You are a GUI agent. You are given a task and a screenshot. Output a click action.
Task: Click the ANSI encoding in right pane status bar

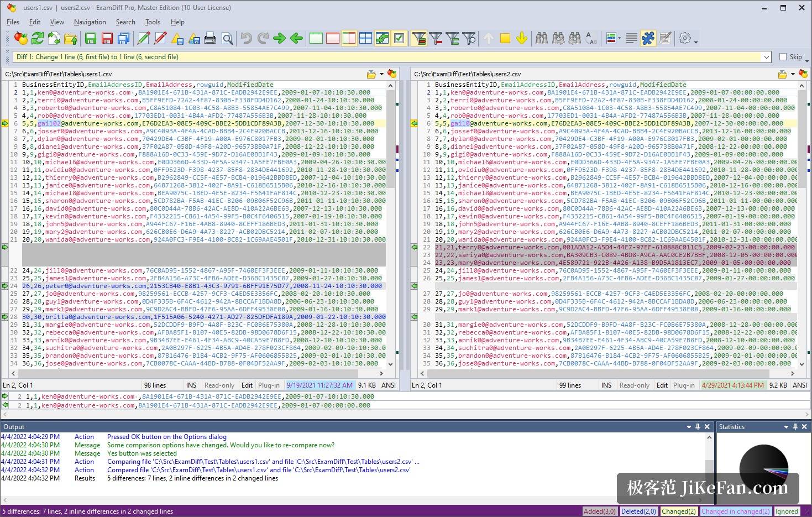(800, 385)
